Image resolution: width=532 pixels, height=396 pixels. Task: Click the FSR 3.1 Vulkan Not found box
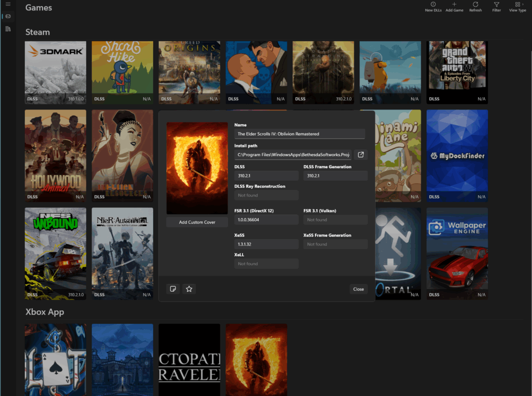point(336,220)
